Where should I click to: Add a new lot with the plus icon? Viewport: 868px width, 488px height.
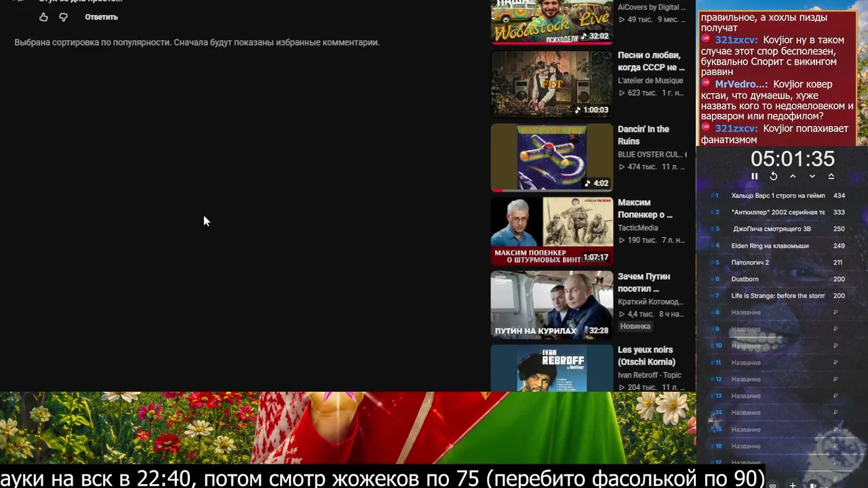tap(792, 485)
